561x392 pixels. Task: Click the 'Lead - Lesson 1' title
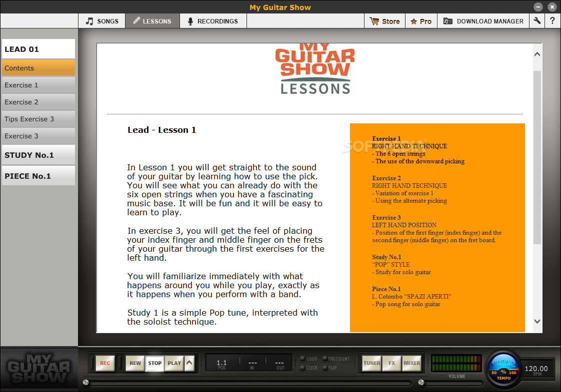click(x=161, y=130)
